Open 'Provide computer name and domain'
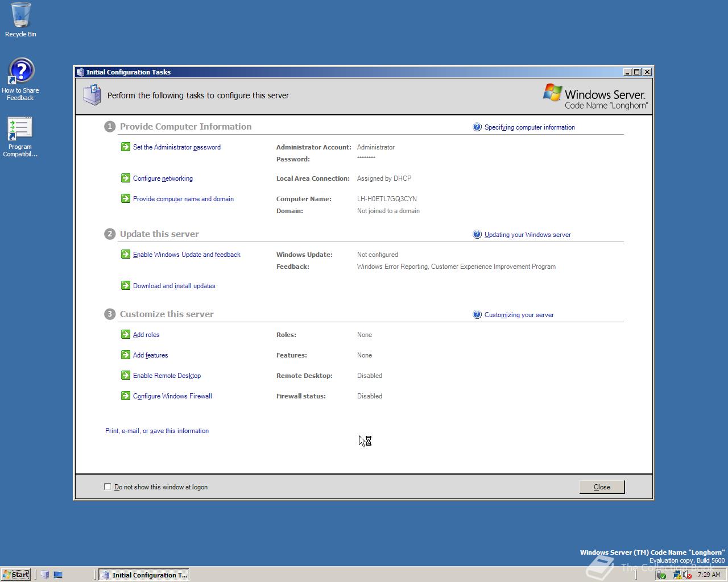 [x=183, y=199]
